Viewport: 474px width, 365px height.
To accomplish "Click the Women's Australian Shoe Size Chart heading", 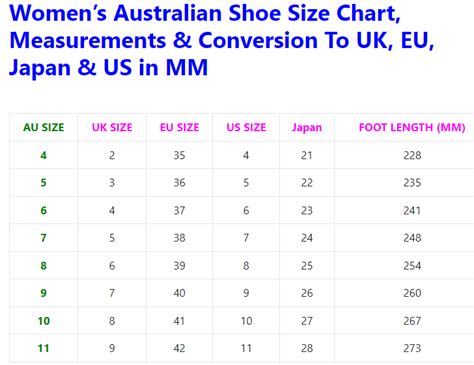I will [x=222, y=41].
